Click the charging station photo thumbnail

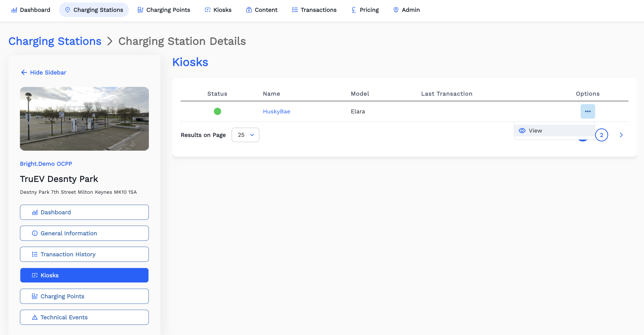[x=84, y=119]
